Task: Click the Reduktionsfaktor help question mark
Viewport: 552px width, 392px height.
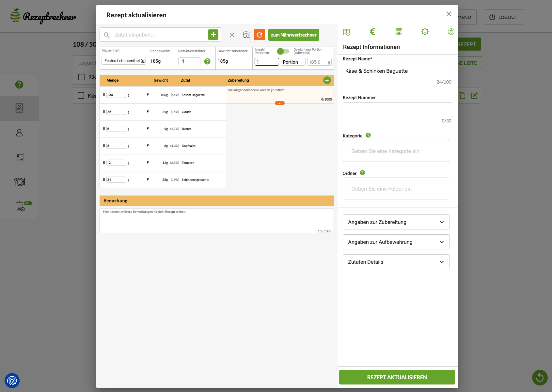Action: (207, 61)
